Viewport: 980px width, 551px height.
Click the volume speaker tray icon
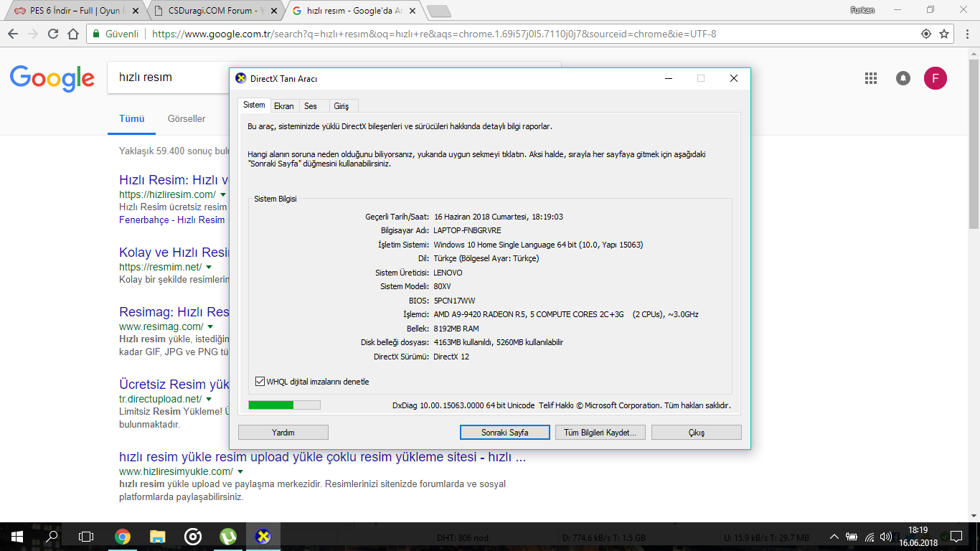click(887, 537)
